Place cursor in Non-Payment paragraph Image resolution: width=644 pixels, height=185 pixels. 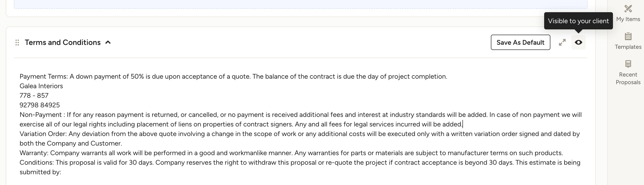point(301,120)
